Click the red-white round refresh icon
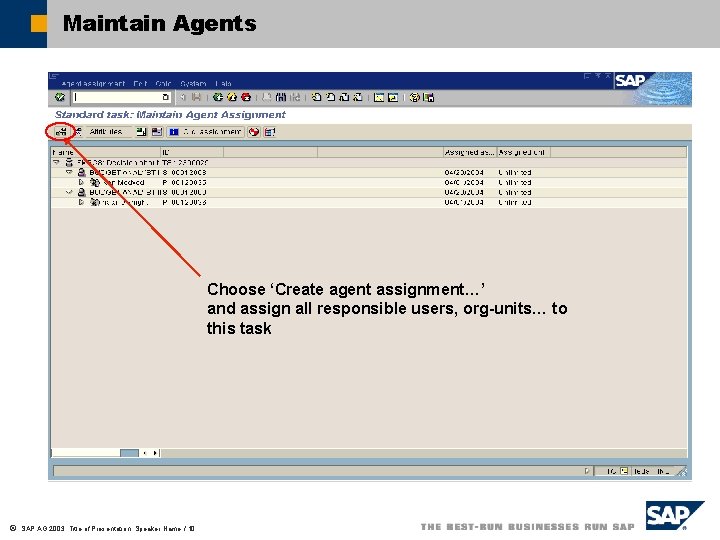Viewport: 720px width, 540px height. pyautogui.click(x=253, y=132)
